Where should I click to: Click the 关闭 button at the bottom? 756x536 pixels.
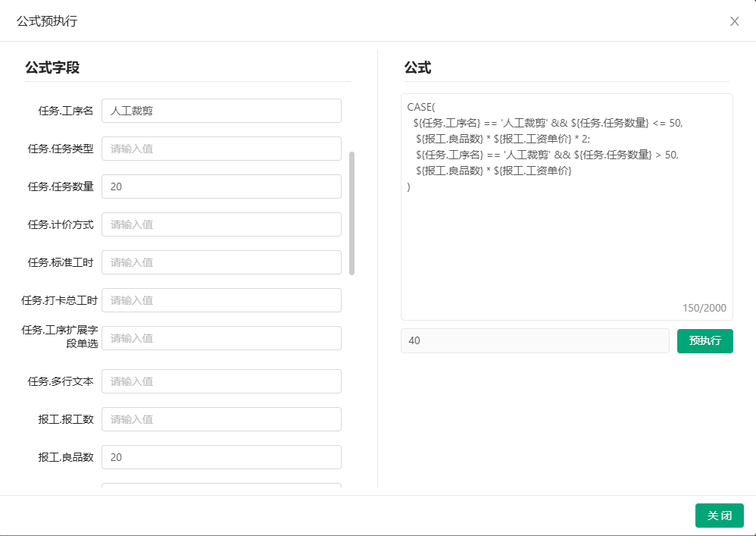(719, 516)
